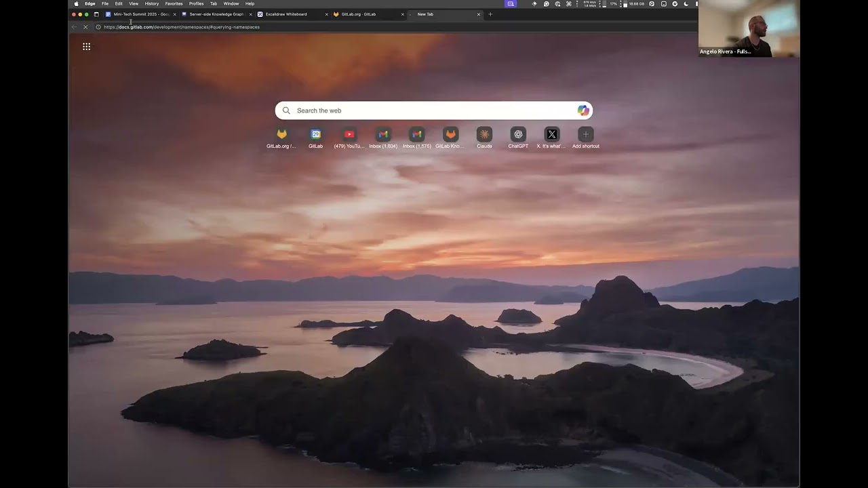Click the Copilot icon in search box

[x=583, y=110]
